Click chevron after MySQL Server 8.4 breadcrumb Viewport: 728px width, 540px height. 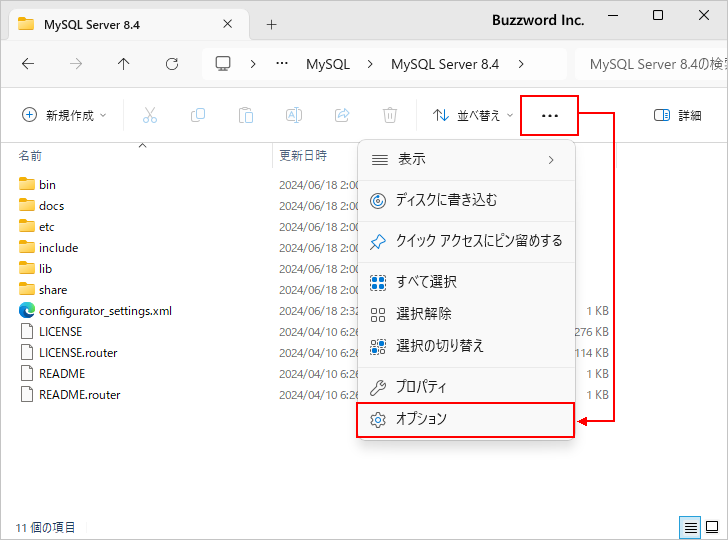[x=521, y=64]
